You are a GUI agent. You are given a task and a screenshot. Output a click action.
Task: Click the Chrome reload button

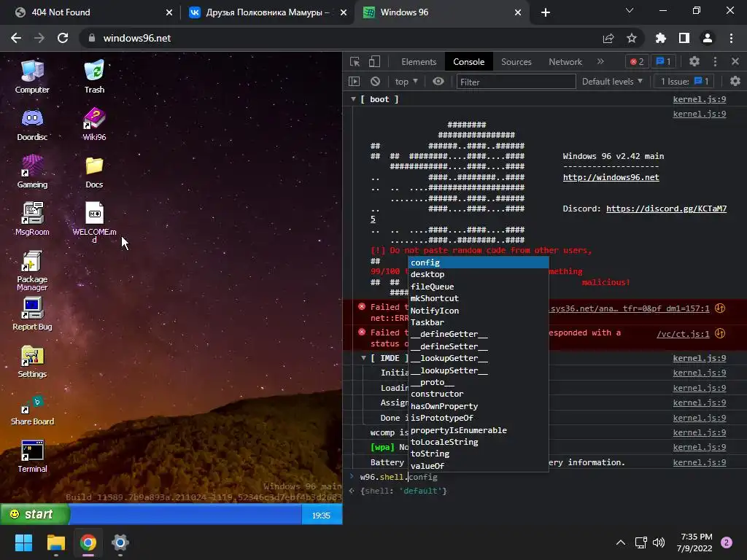click(63, 38)
